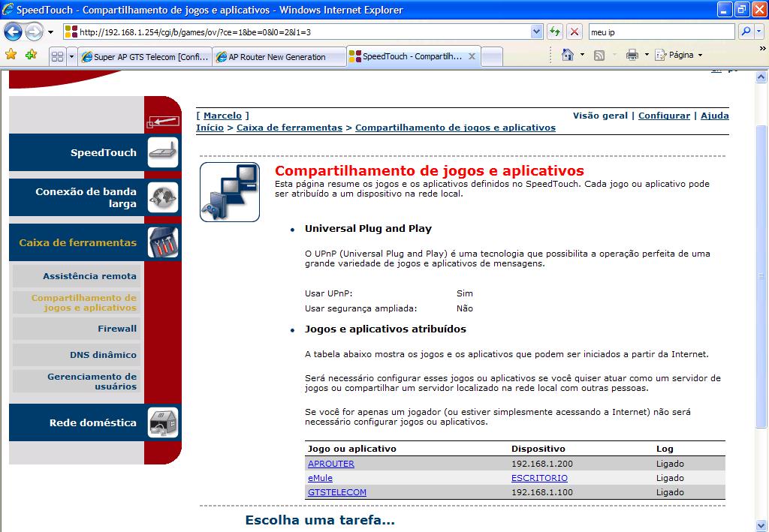Click the 'Escolha uma tarefa...' heading
The height and width of the screenshot is (532, 769).
(x=320, y=520)
